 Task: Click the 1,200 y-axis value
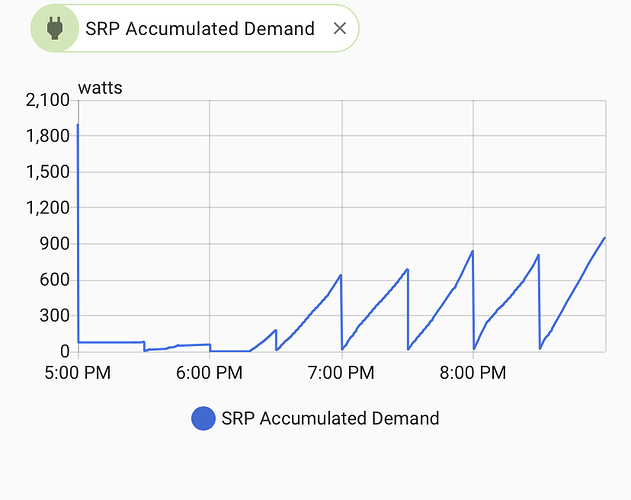[x=48, y=208]
